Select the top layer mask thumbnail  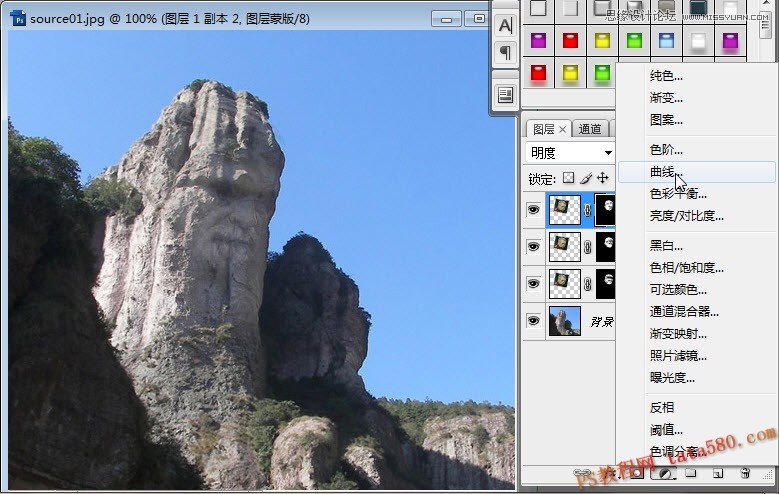(605, 210)
